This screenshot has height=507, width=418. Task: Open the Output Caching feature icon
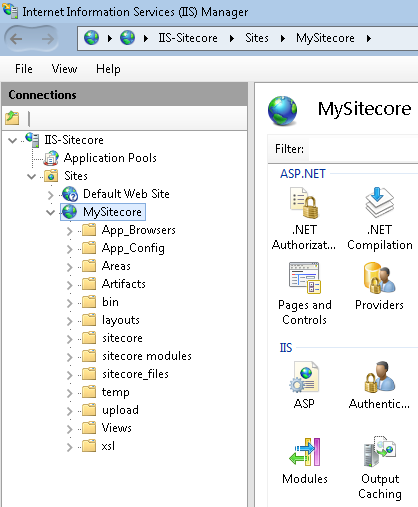pyautogui.click(x=380, y=452)
